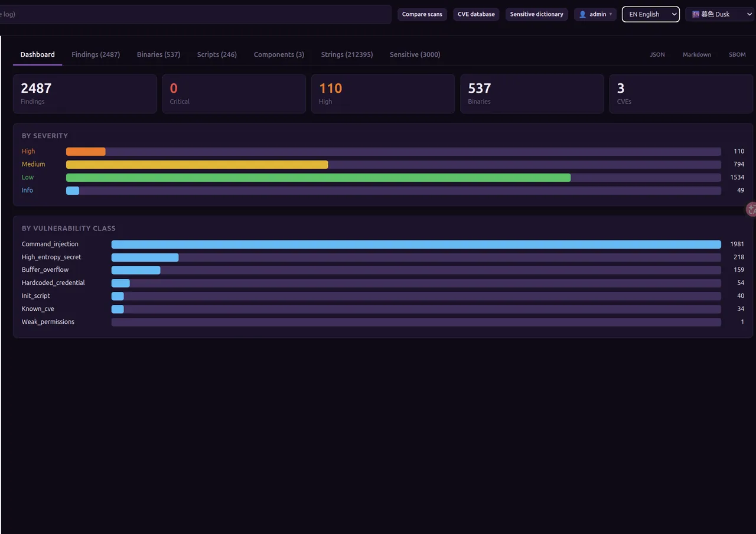Click the green Low severity bar
The image size is (756, 534).
[318, 177]
